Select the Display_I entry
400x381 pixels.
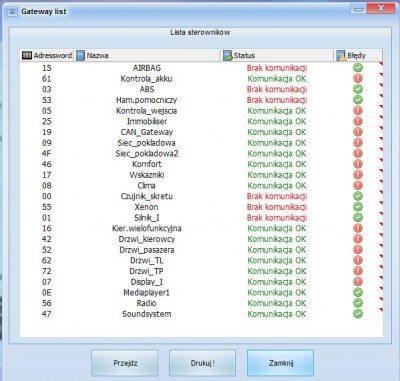click(x=147, y=282)
